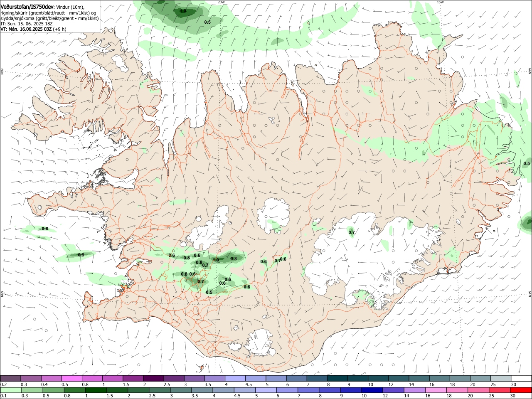The width and height of the screenshot is (532, 399).
Task: Click upper legend swatch starting at 1.5
Action: pos(133,378)
